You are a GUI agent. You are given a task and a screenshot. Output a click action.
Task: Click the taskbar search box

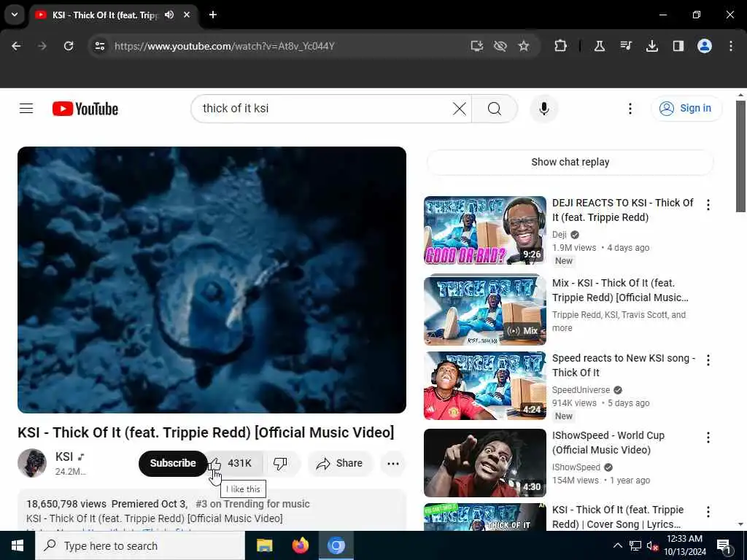click(140, 545)
